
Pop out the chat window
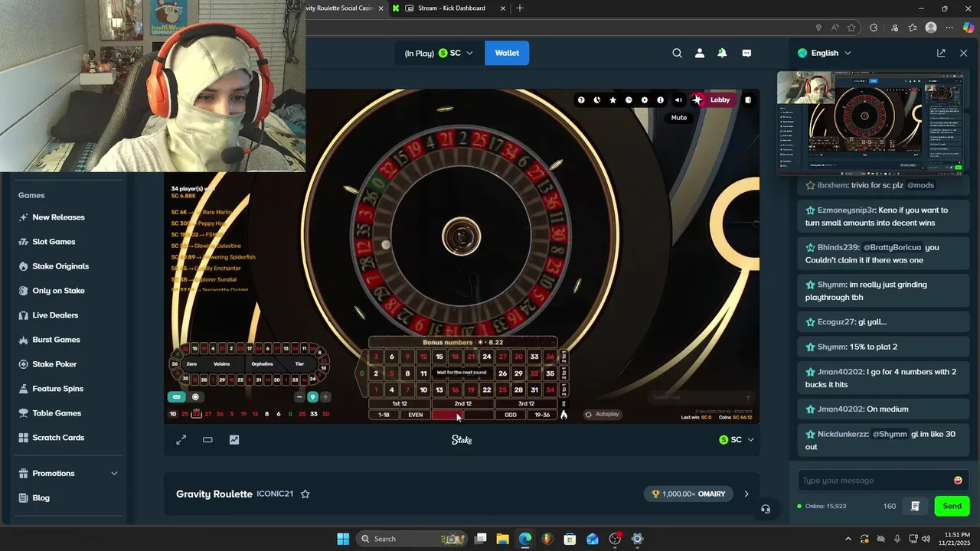coord(941,53)
